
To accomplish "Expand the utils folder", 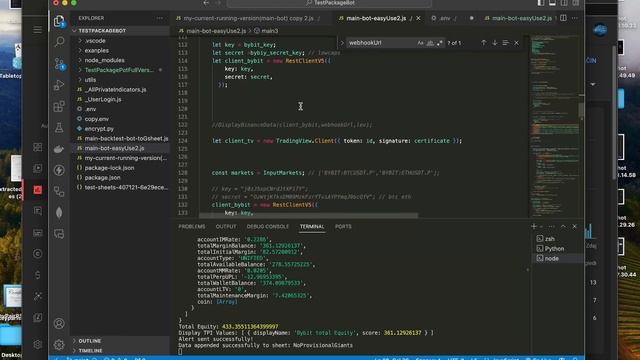I will [x=120, y=80].
